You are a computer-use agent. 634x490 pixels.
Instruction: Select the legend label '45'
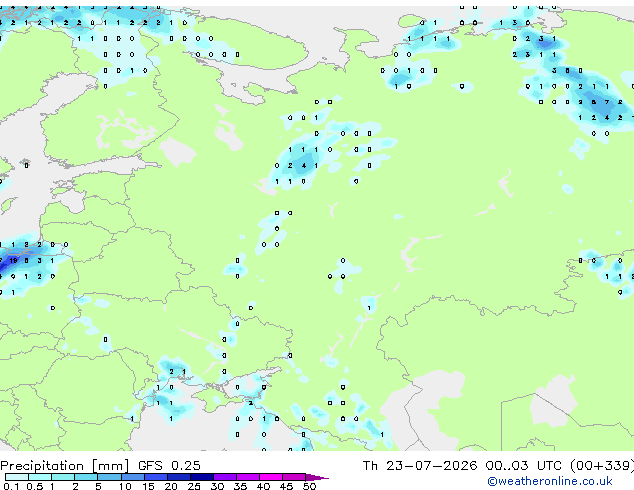pos(286,486)
